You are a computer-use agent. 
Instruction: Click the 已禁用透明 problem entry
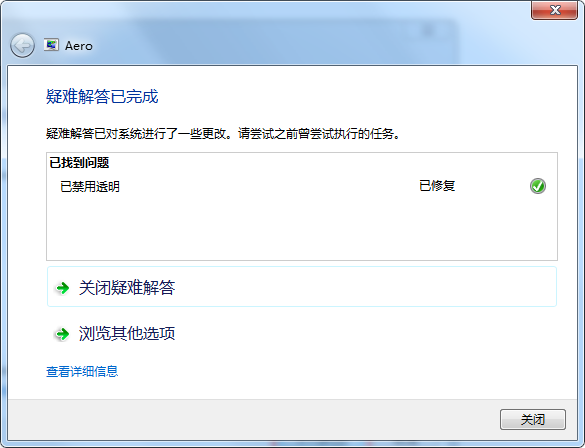90,187
